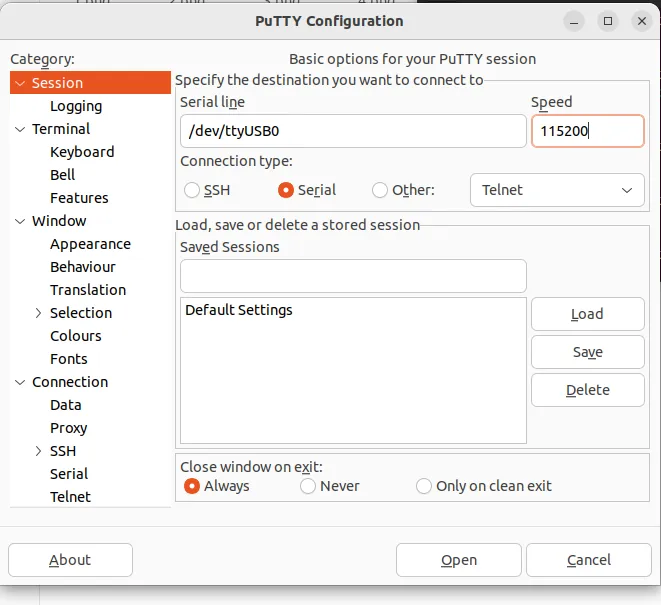
Task: Select the Serial connection type radio button
Action: point(285,190)
